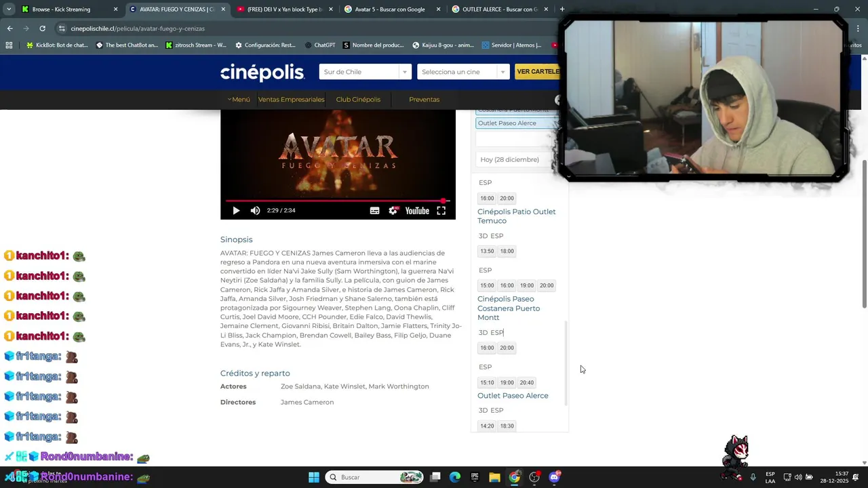
Task: Open Kaijuu 8-gou anime bookmark
Action: [x=443, y=45]
